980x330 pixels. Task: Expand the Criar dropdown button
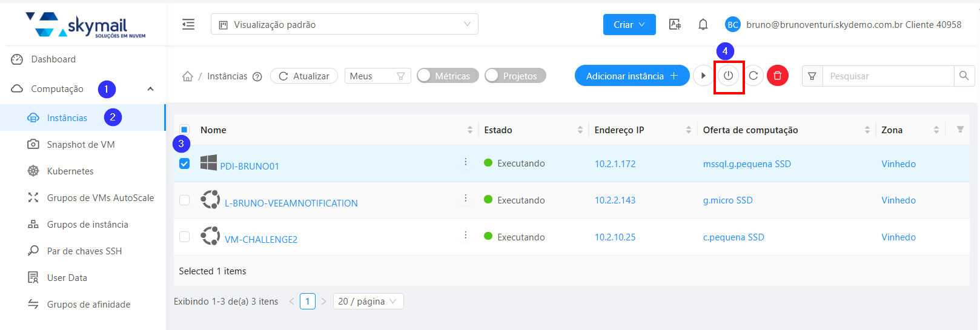click(x=629, y=24)
